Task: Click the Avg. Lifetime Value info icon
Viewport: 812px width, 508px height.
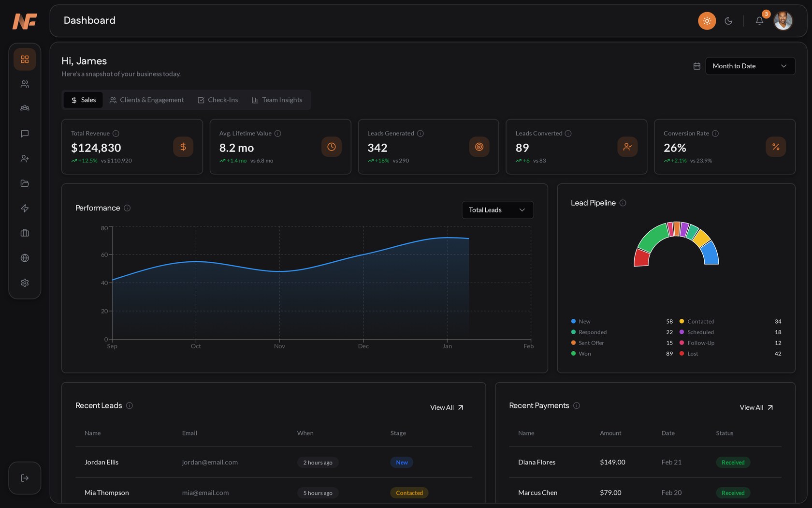Action: (278, 134)
